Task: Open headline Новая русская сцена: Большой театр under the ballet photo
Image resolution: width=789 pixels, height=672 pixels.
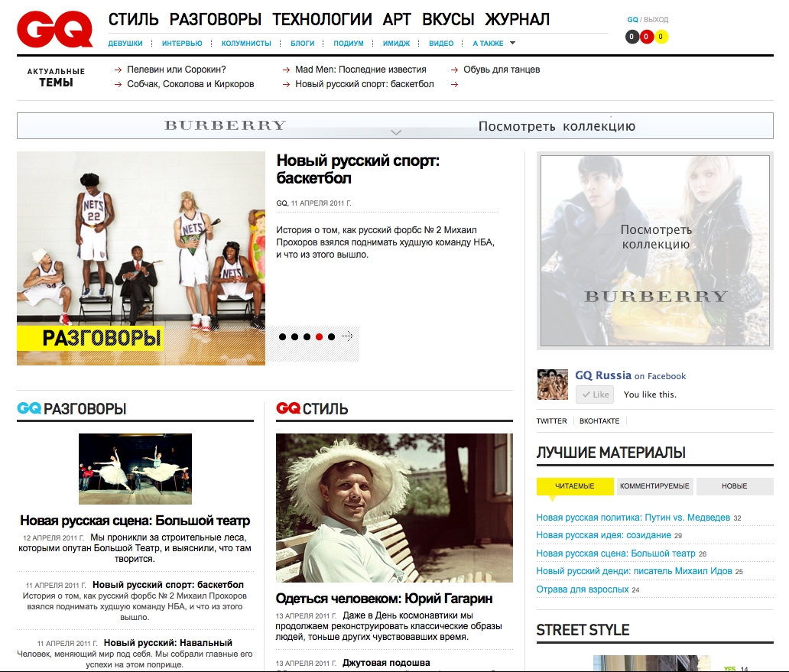Action: pos(135,520)
